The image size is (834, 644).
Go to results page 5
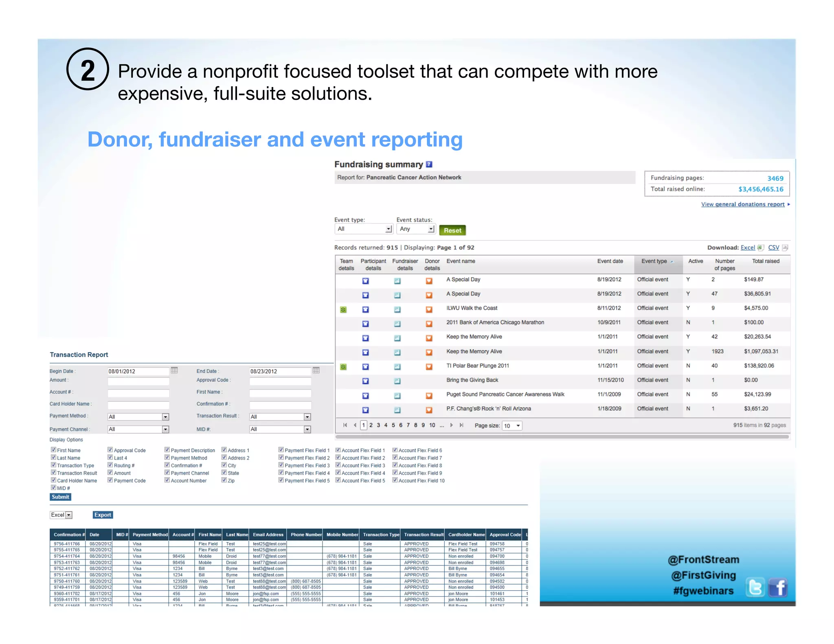tap(393, 425)
